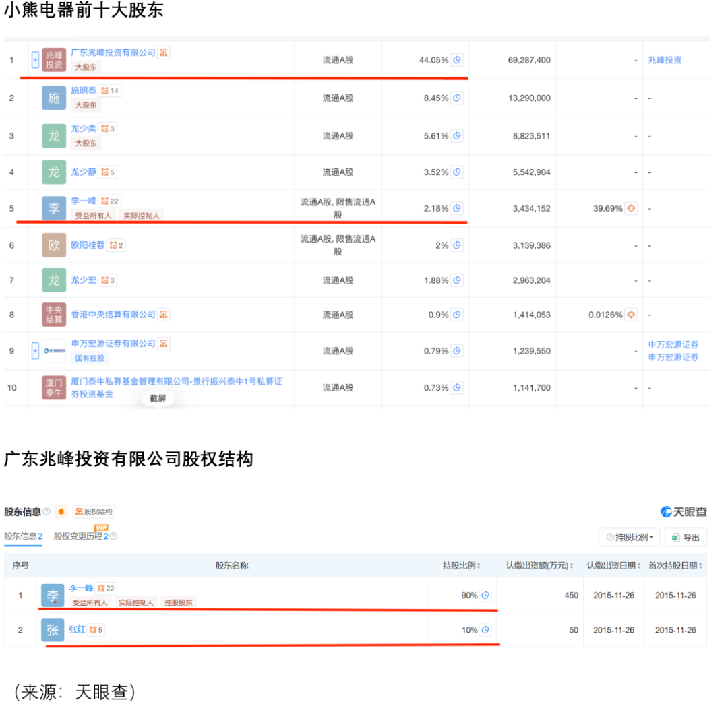Click pie chart icon next to 90%
Screen dimensions: 728x706
[485, 595]
